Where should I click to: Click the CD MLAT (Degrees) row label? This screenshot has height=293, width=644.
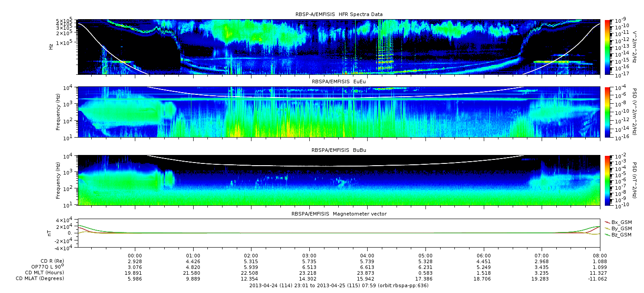(x=41, y=278)
